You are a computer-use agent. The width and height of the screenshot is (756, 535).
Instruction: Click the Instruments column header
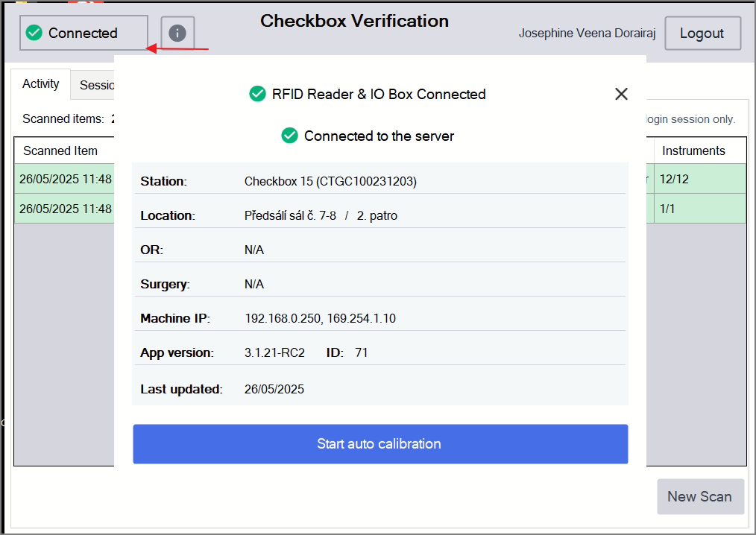click(693, 151)
